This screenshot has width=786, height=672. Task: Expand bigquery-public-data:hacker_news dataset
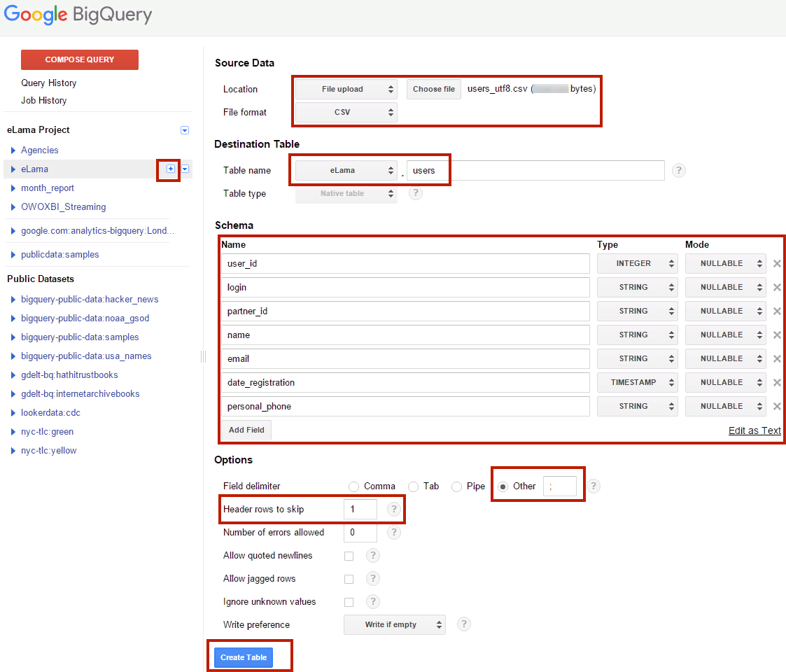(13, 300)
